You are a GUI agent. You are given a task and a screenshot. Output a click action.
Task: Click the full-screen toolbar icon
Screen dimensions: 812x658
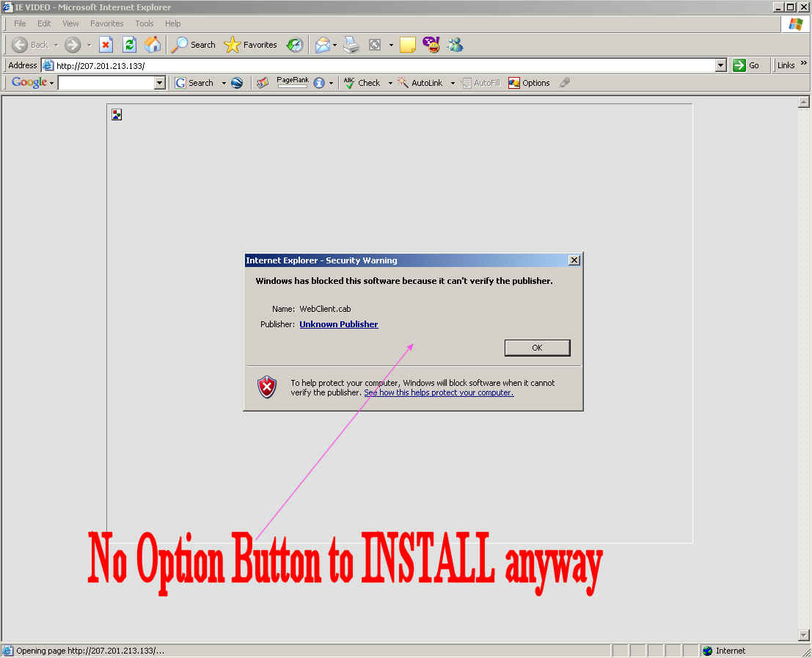375,45
